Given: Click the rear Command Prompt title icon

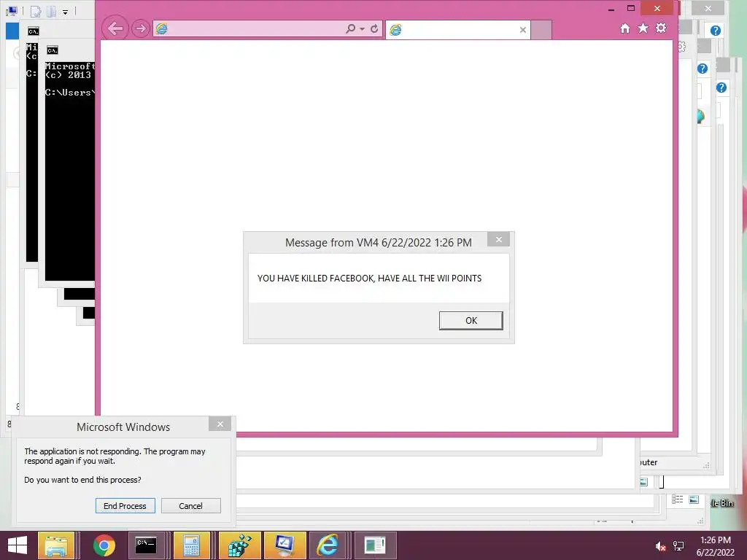Looking at the screenshot, I should (33, 31).
